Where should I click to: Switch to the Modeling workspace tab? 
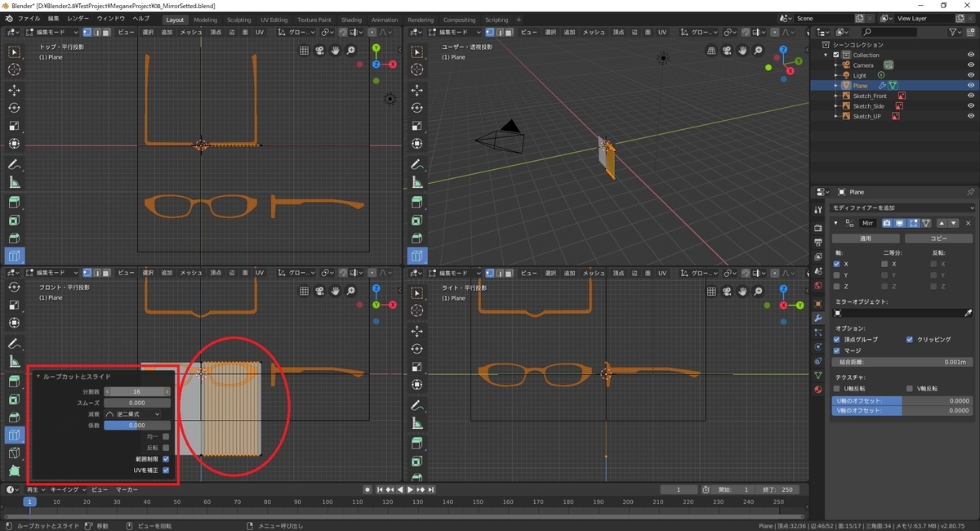pos(206,20)
